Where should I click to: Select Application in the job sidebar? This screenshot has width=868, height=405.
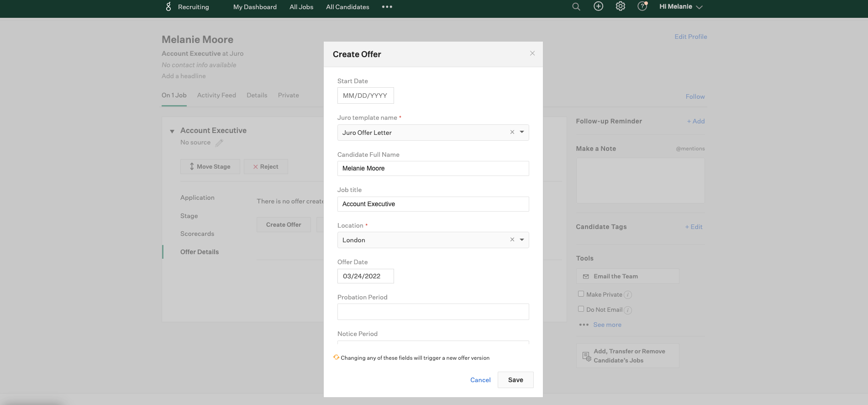(x=197, y=197)
